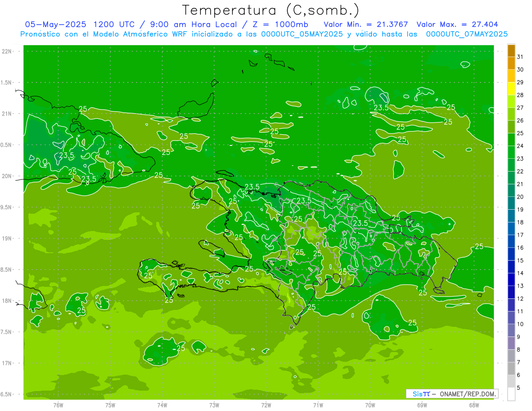532x411 pixels.
Task: Click the '69W' longitude axis label
Action: [422, 405]
